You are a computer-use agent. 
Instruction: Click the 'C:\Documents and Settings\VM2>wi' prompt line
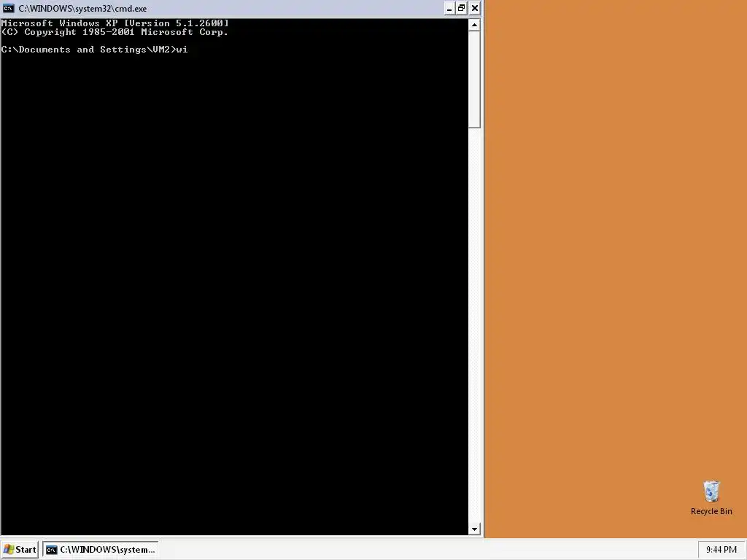pyautogui.click(x=94, y=50)
